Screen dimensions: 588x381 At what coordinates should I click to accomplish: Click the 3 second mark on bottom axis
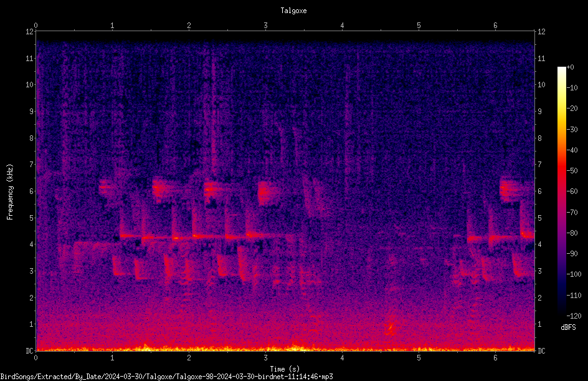click(x=265, y=358)
